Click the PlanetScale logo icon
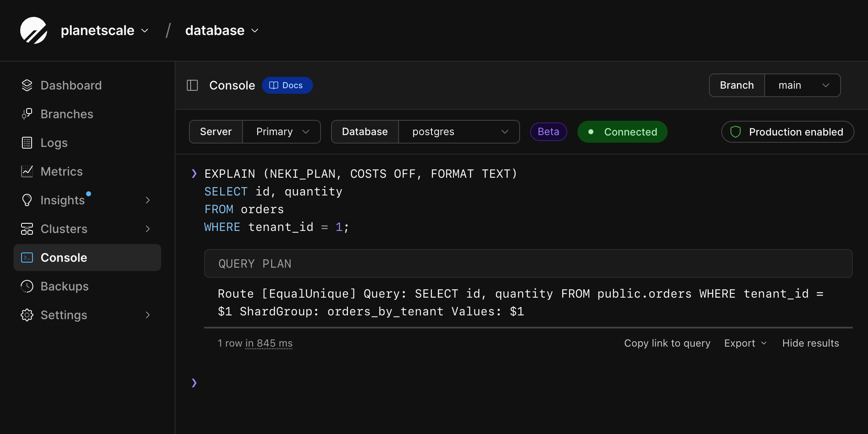The width and height of the screenshot is (868, 434). point(34,30)
